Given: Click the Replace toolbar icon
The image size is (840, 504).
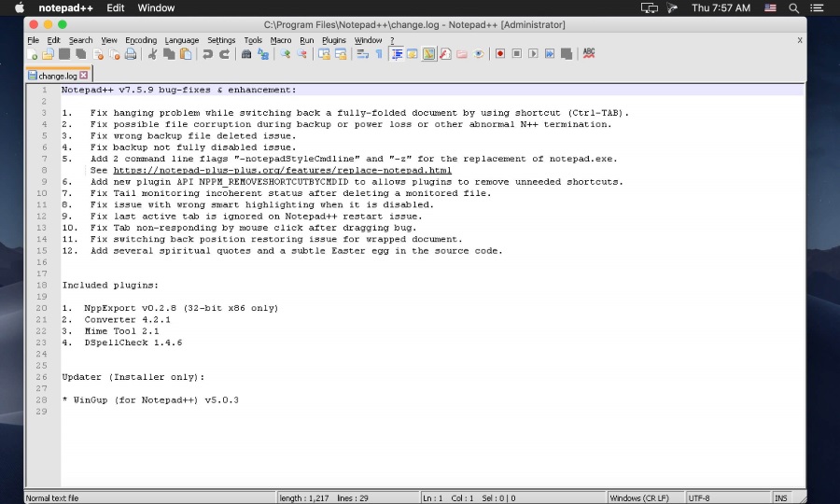Looking at the screenshot, I should 263,54.
